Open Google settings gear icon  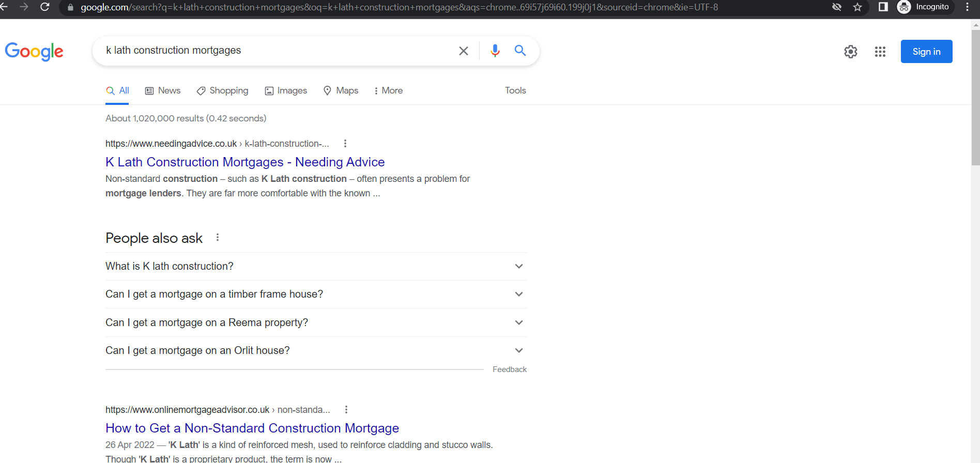coord(850,52)
